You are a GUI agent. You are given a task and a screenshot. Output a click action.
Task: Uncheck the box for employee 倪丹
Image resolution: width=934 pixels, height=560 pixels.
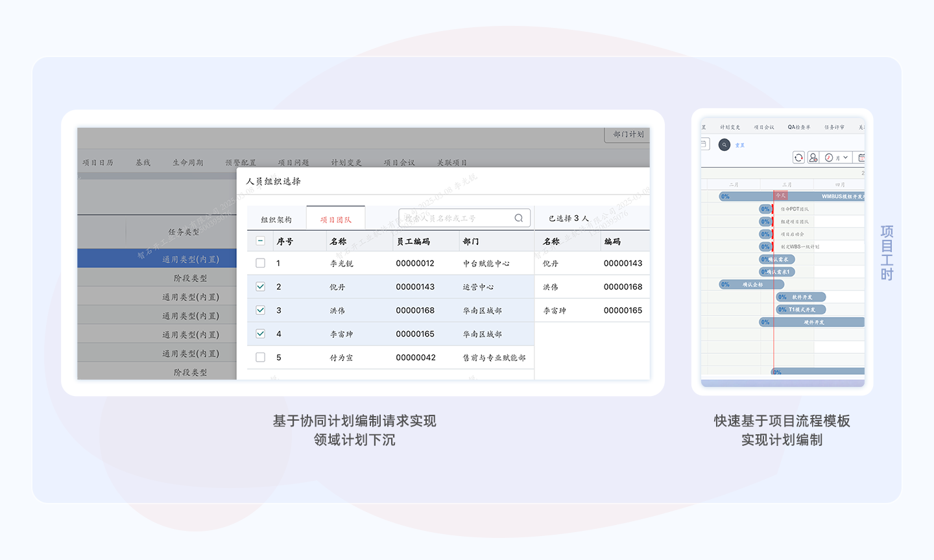(260, 286)
